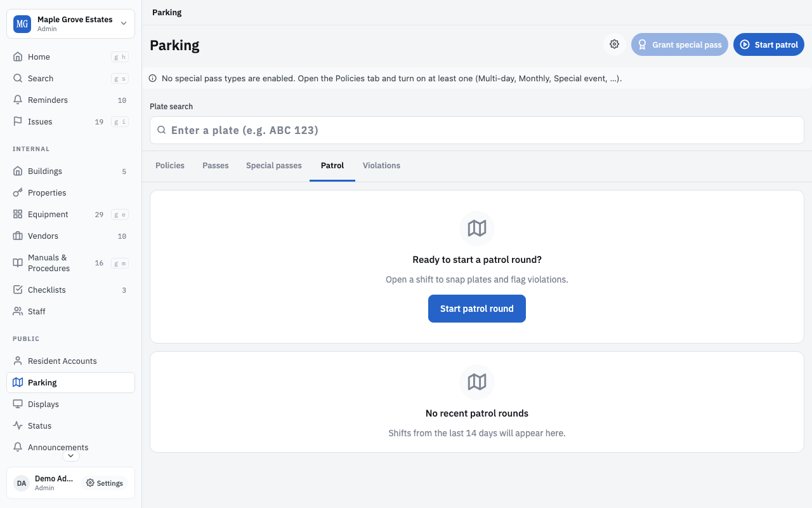This screenshot has height=508, width=812.
Task: Click the Issues flag icon
Action: (x=18, y=121)
